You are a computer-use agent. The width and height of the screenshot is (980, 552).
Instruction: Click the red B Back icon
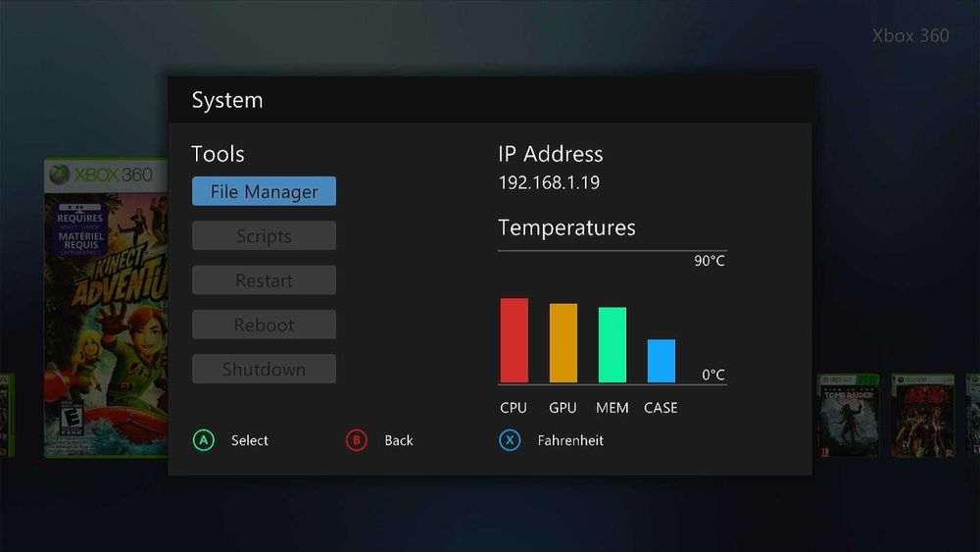(357, 440)
